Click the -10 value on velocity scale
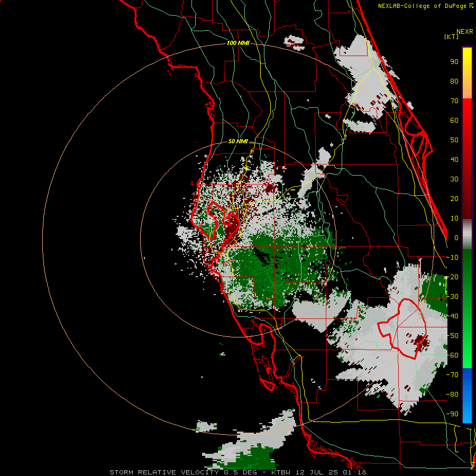Screen dimensions: 476x476 coord(452,258)
